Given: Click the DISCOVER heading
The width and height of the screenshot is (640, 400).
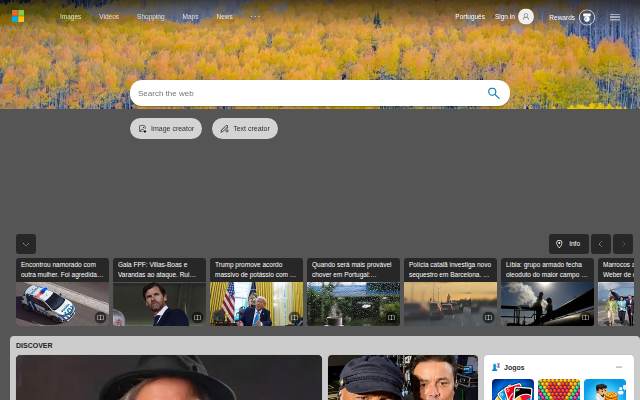Looking at the screenshot, I should (34, 346).
